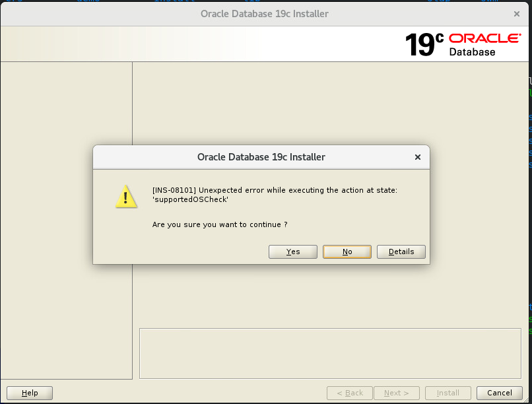Open Details for the INS-08101 error
This screenshot has width=532, height=404.
point(401,252)
